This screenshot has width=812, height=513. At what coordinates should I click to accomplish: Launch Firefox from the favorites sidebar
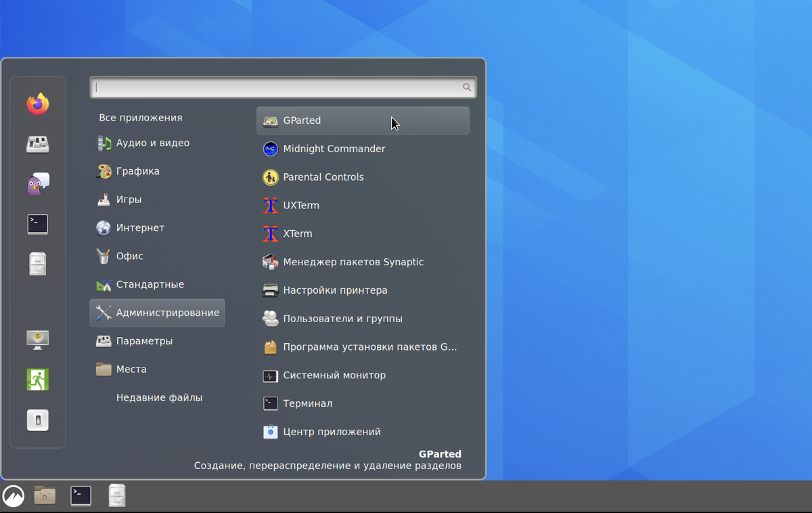38,104
